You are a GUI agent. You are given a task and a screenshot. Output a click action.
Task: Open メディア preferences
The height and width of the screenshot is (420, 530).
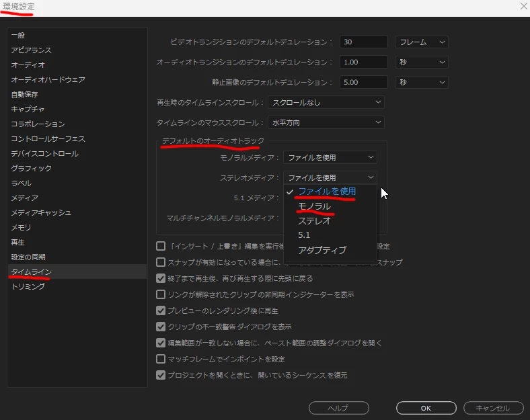pos(24,198)
